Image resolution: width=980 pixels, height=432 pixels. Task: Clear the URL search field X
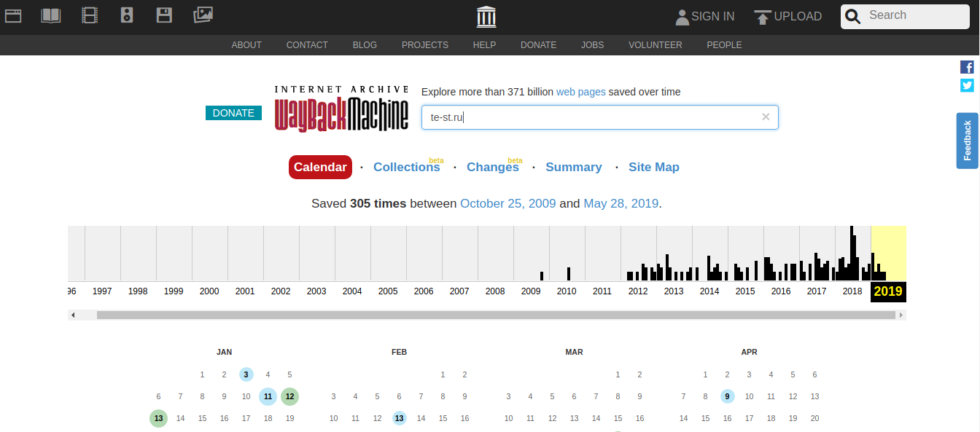click(x=766, y=117)
